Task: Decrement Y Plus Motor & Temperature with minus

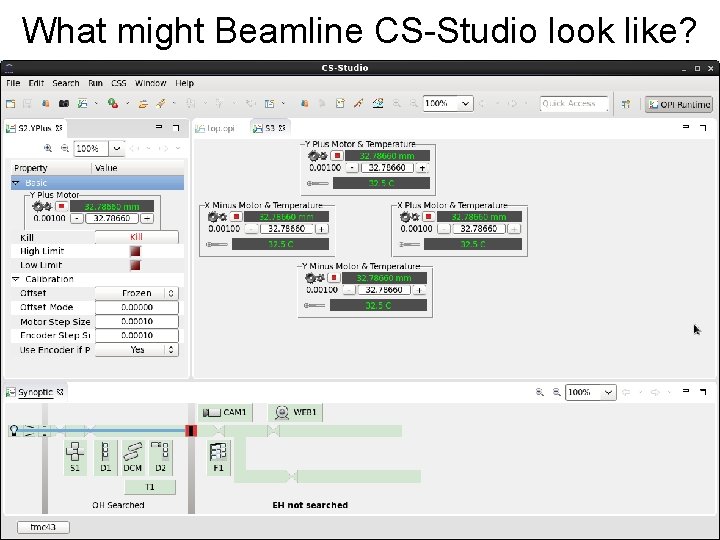Action: coord(352,168)
